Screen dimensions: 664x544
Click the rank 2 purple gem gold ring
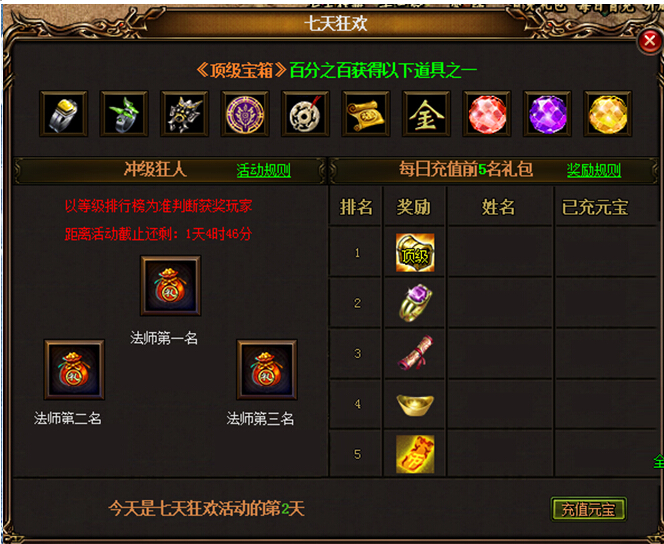coord(415,303)
